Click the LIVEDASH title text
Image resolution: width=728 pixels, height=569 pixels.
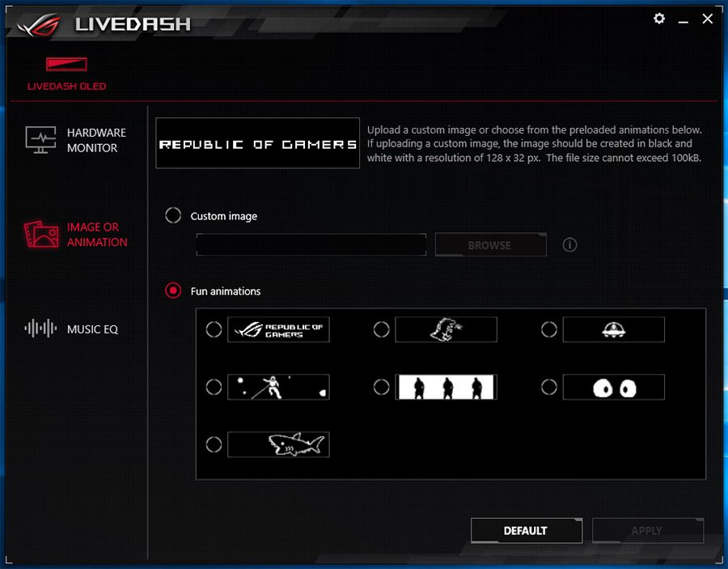133,24
